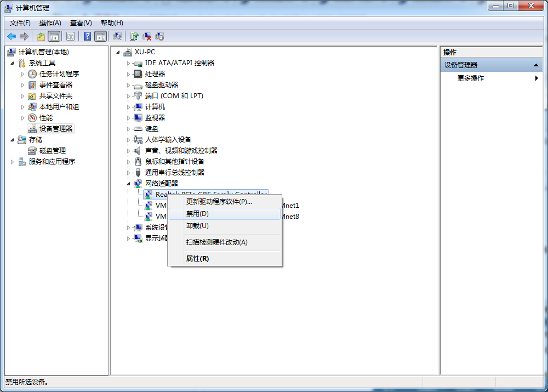
Task: Click Update driver software toolbar icon
Action: pos(134,36)
